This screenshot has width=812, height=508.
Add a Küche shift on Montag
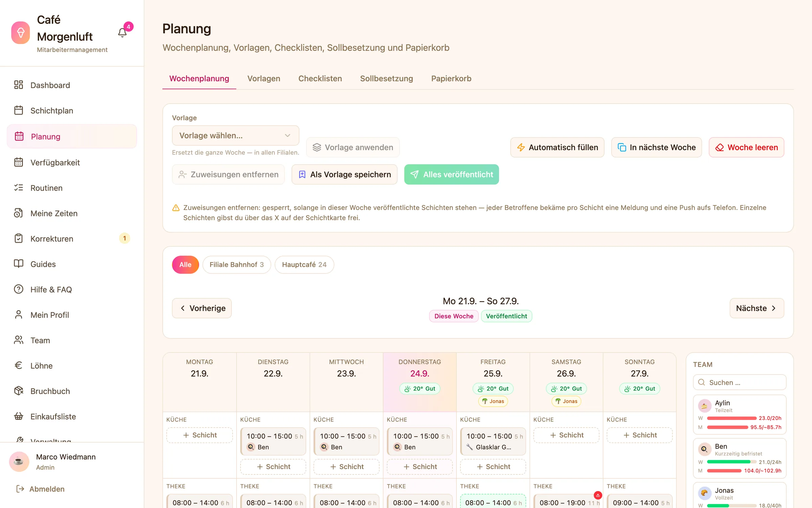[x=200, y=435]
